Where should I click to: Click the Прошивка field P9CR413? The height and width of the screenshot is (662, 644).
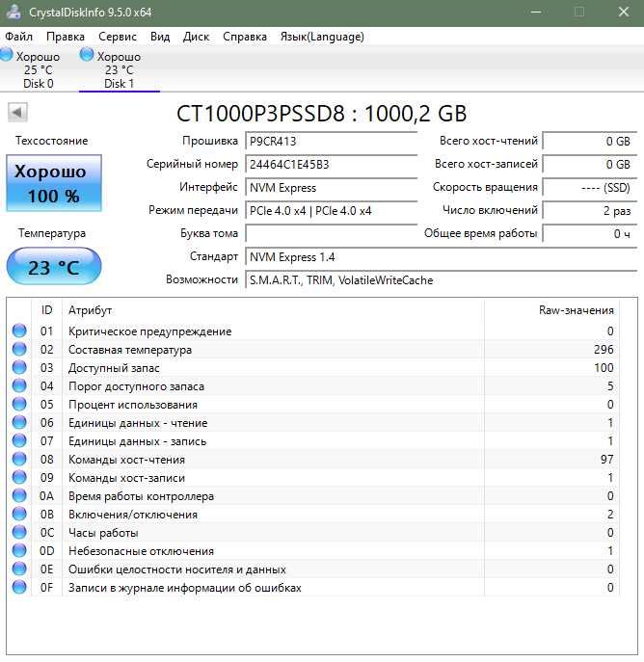pos(331,141)
